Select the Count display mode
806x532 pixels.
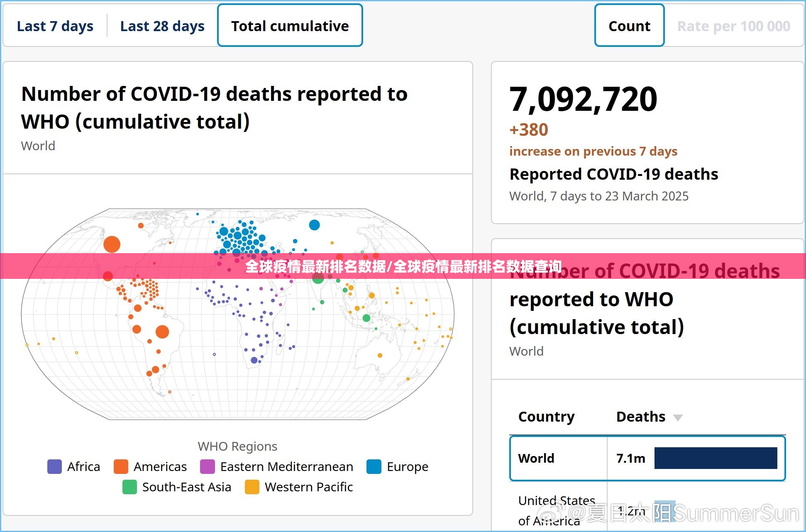629,26
